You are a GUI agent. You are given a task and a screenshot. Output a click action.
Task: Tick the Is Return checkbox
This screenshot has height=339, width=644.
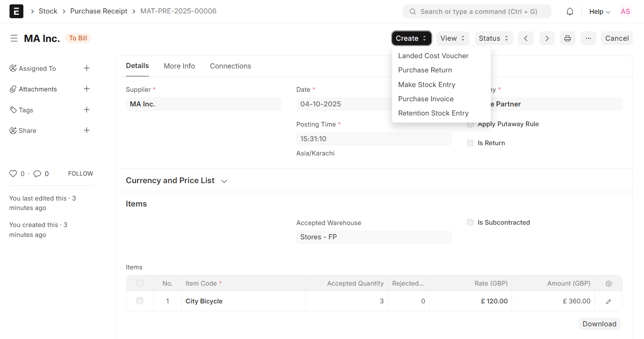click(x=470, y=143)
